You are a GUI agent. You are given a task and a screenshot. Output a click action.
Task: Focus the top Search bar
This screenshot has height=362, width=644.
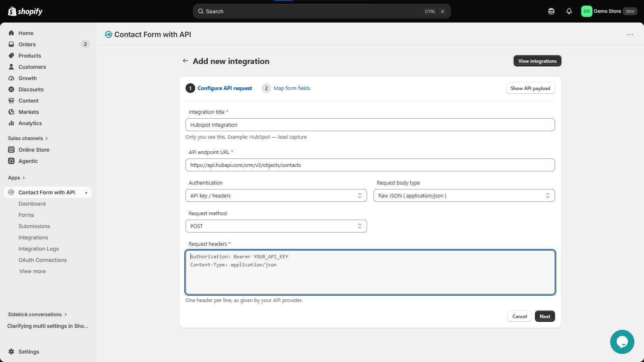pyautogui.click(x=322, y=11)
